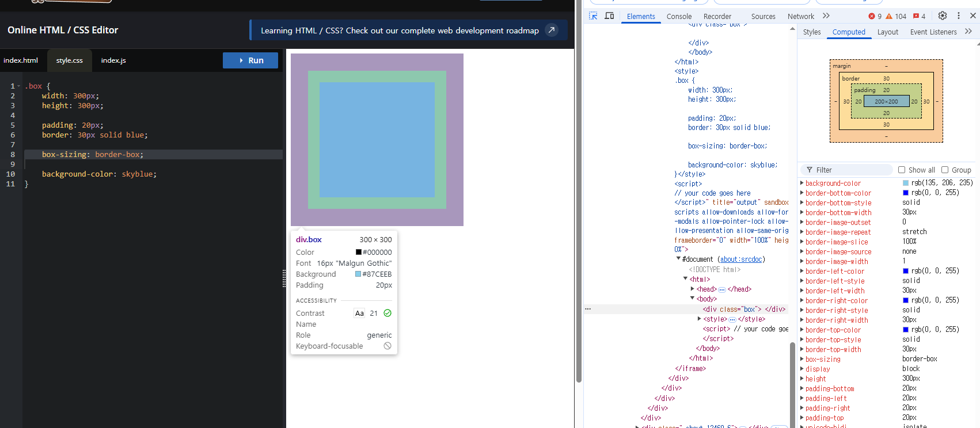980x428 pixels.
Task: Collapse the body node
Action: [692, 299]
